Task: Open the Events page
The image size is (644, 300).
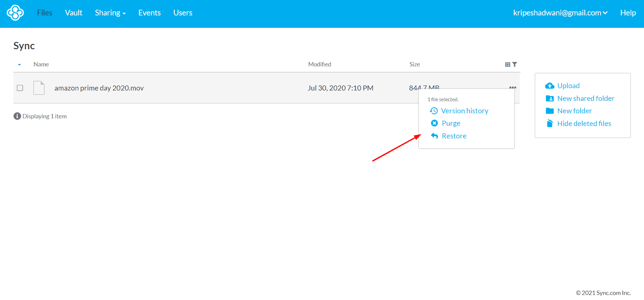Action: click(149, 13)
